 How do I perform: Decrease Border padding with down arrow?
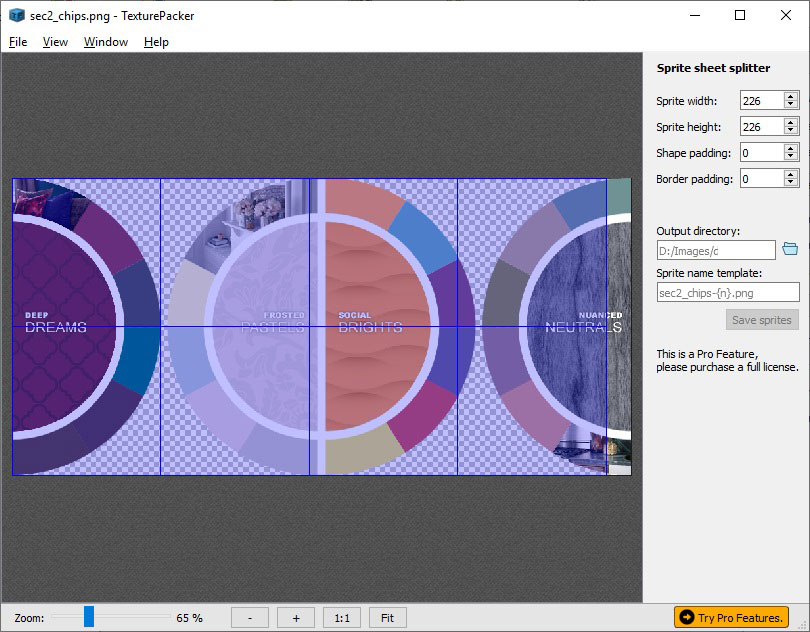coord(791,183)
